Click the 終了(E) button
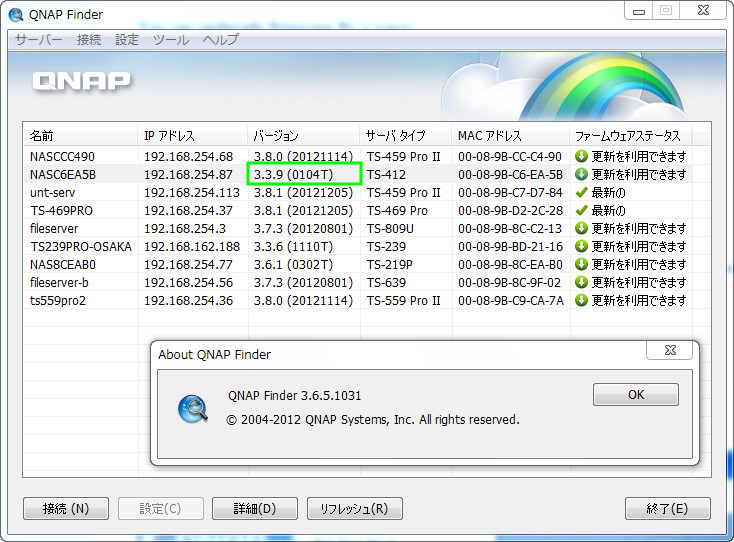This screenshot has height=542, width=734. (x=668, y=508)
